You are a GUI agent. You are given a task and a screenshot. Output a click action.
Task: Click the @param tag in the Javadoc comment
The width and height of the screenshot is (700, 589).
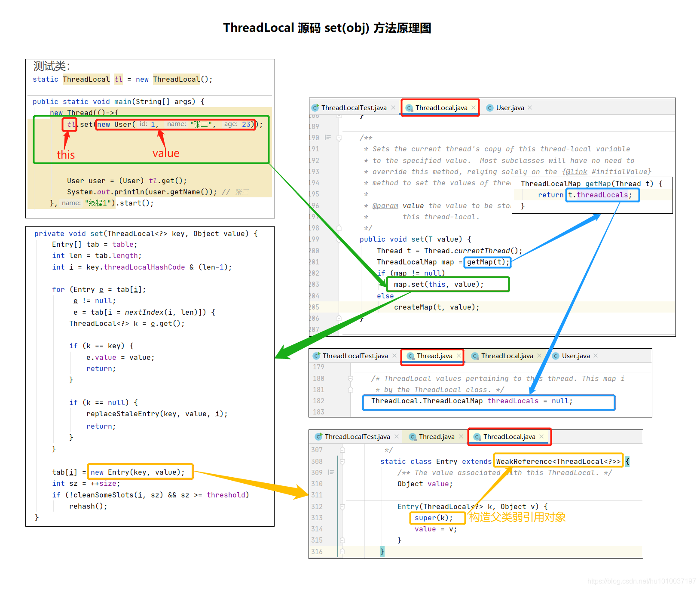[385, 206]
